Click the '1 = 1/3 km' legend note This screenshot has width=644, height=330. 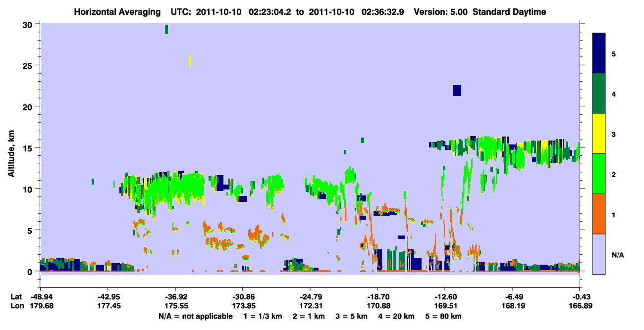pyautogui.click(x=263, y=316)
